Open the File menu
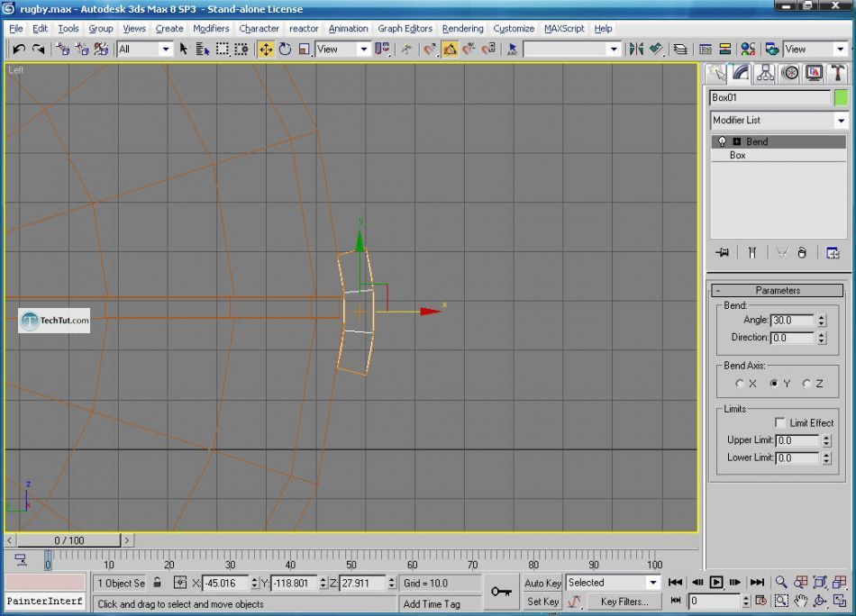Image resolution: width=856 pixels, height=616 pixels. point(16,29)
